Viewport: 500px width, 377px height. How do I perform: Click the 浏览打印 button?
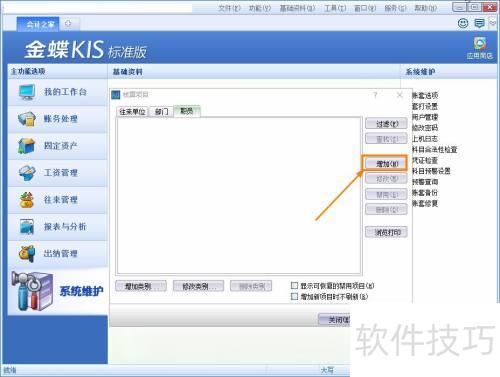coord(386,232)
